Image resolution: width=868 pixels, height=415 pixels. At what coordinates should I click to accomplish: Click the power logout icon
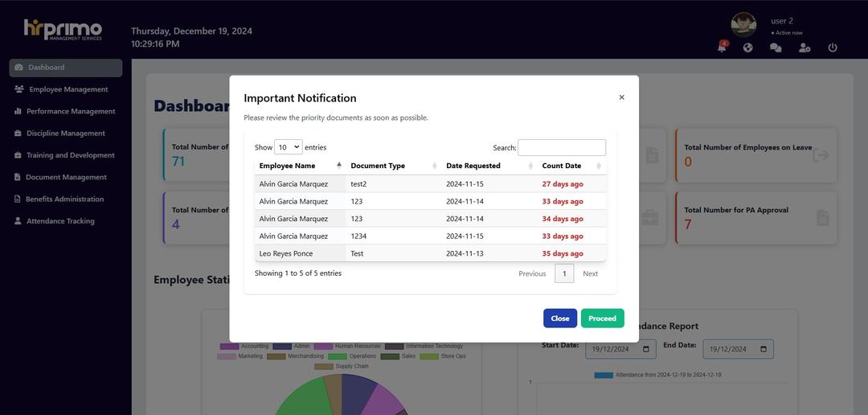tap(833, 47)
